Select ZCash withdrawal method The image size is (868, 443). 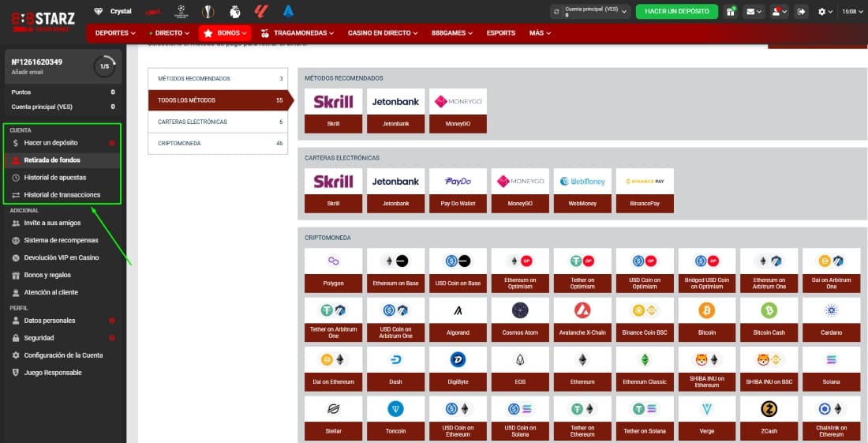769,418
